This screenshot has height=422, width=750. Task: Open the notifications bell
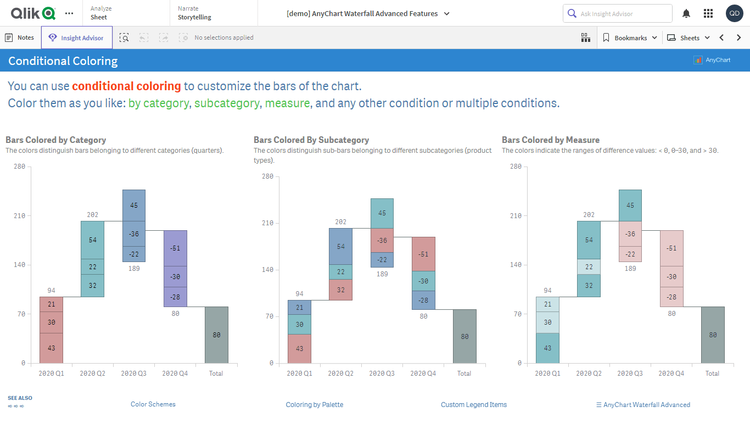coord(686,13)
